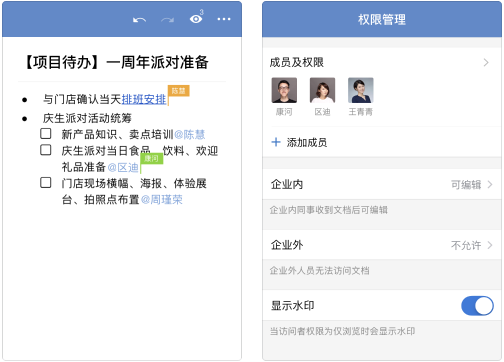Select 康河's member avatar
Screen dimensions: 504x362
pos(284,90)
